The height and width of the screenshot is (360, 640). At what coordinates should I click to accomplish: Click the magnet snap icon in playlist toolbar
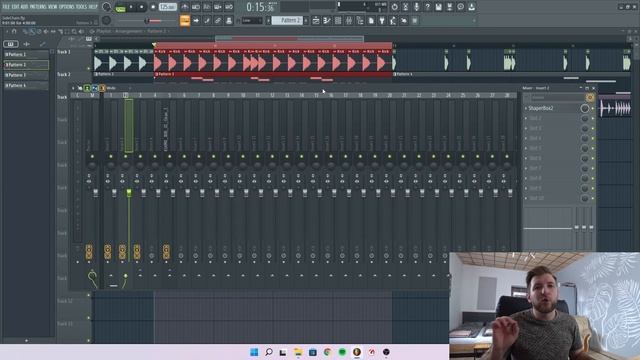(14, 31)
